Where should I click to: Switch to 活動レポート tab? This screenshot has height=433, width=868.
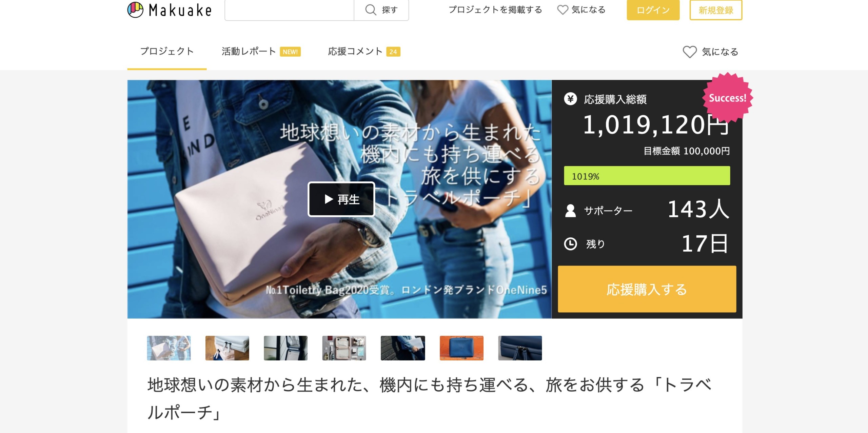[x=249, y=52]
